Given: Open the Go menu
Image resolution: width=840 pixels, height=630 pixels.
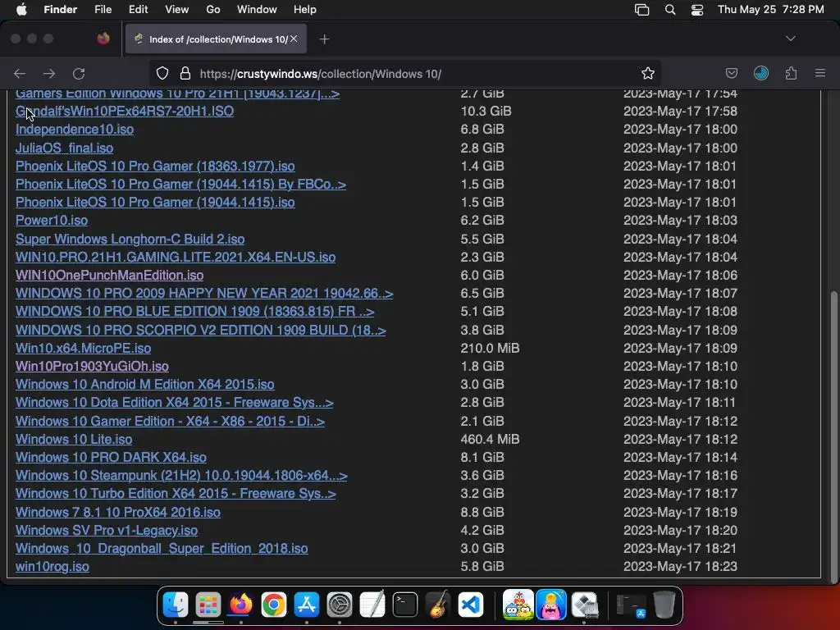Looking at the screenshot, I should point(213,10).
